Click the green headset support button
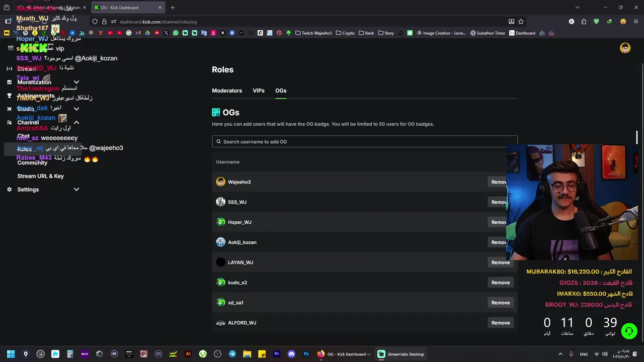644x362 pixels. point(629,331)
